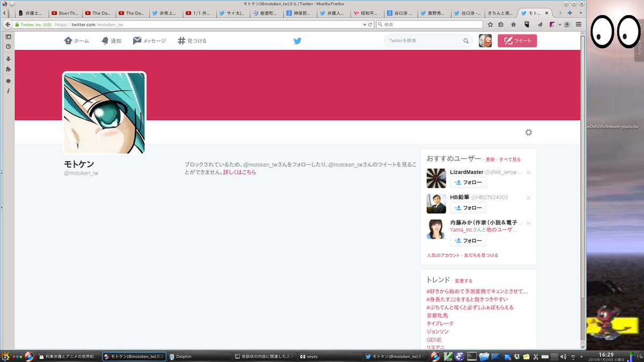The height and width of the screenshot is (362, 644).
Task: Switch to Dolphin window in taskbar
Action: coord(199,356)
